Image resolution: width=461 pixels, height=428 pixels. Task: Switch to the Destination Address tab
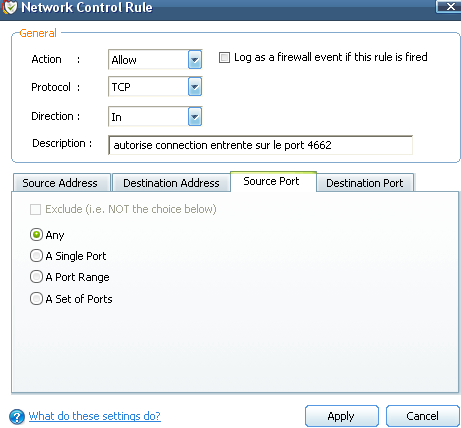click(x=171, y=183)
